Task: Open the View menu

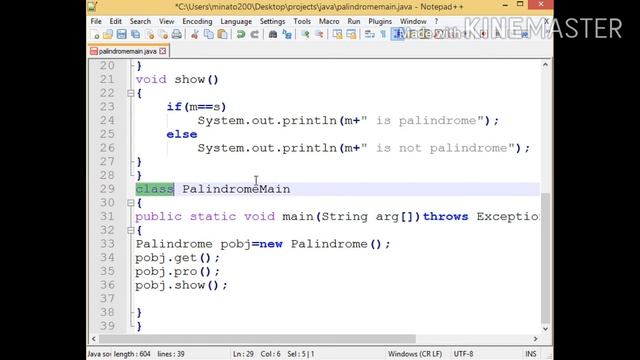Action: click(x=167, y=21)
